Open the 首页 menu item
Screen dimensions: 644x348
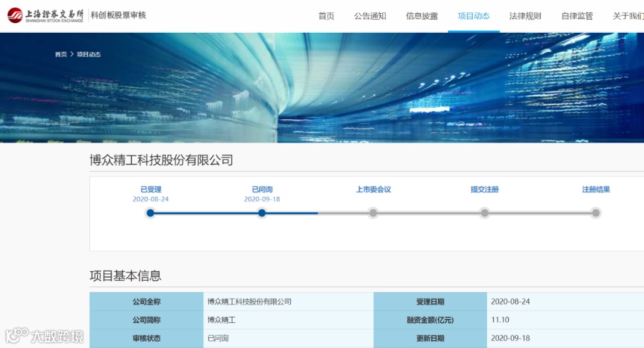pos(326,16)
